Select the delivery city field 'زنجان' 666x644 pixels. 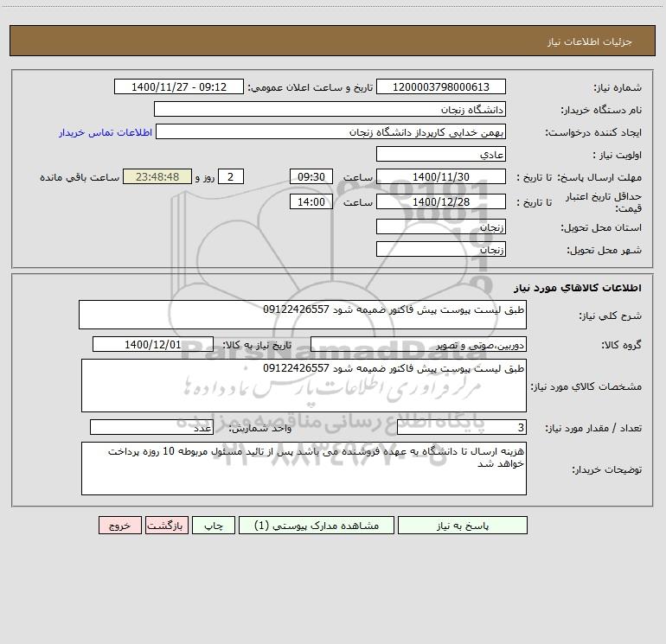pyautogui.click(x=441, y=249)
